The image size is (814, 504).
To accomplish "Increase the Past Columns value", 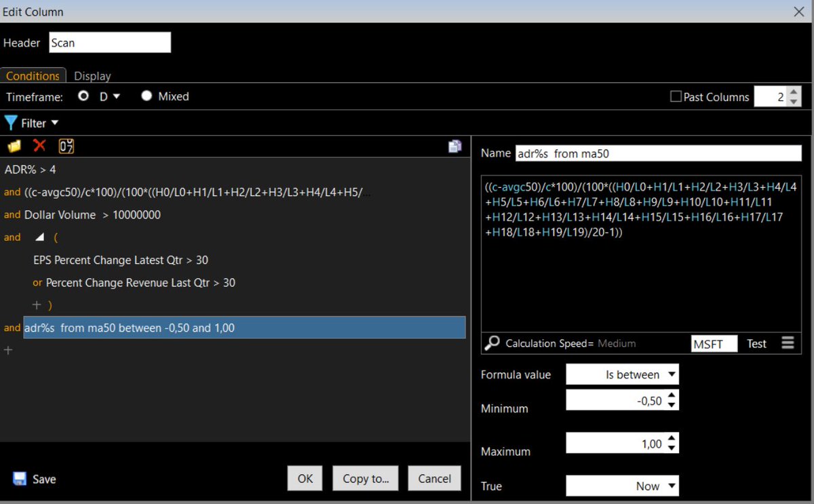I will click(794, 92).
